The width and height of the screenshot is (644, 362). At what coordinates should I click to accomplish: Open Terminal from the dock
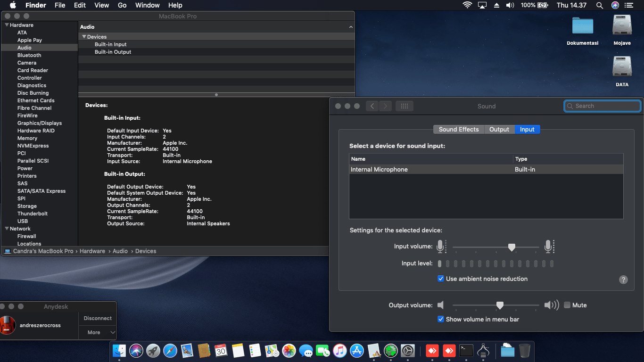[x=466, y=350]
